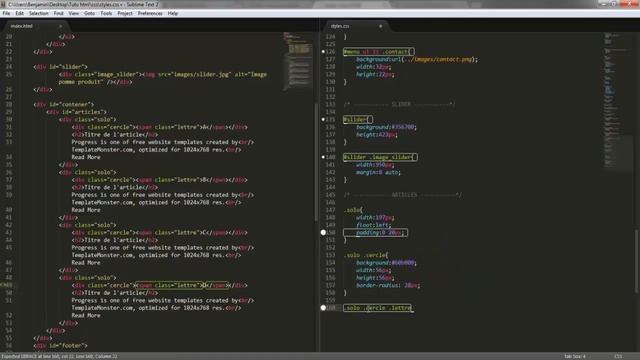Click the '#slider{' selector line

pyautogui.click(x=358, y=120)
